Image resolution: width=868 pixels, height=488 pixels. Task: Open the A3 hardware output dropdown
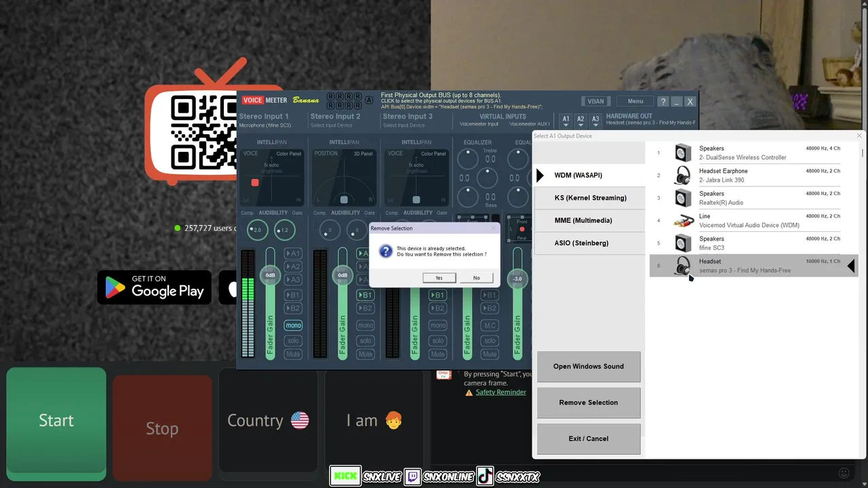(595, 120)
